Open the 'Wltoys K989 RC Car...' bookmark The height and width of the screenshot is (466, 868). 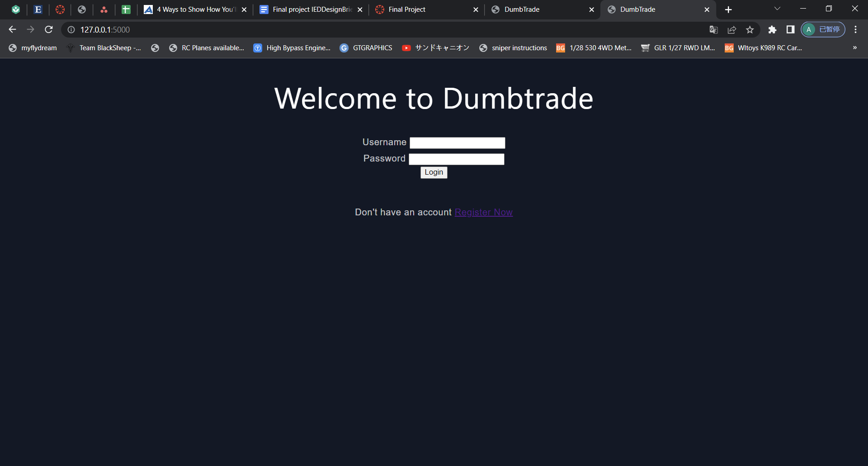(764, 48)
